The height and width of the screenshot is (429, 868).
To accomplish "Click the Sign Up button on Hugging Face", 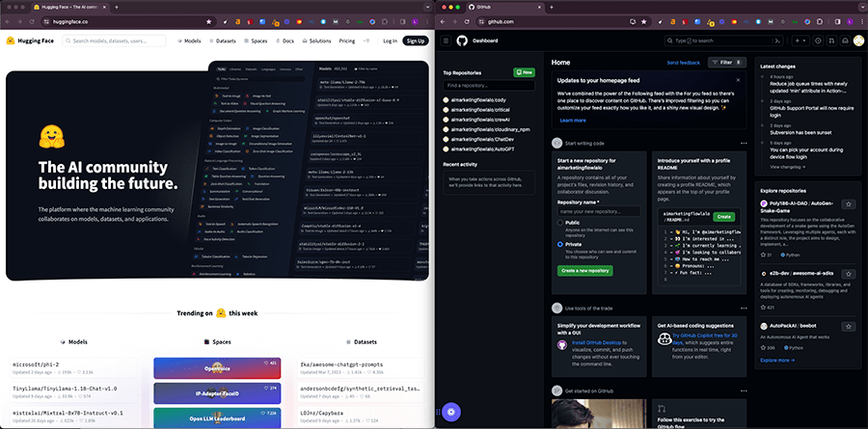I will (x=416, y=40).
